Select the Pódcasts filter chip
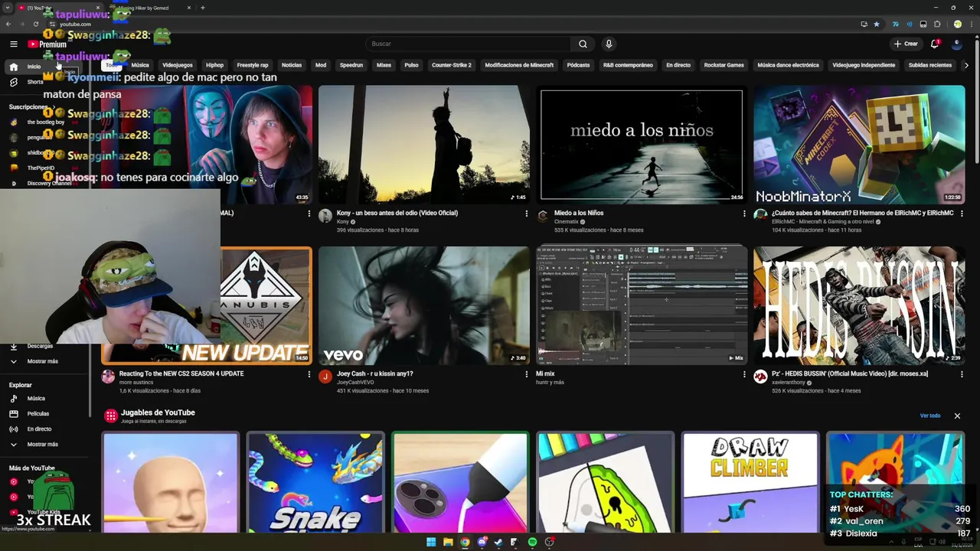 point(578,65)
